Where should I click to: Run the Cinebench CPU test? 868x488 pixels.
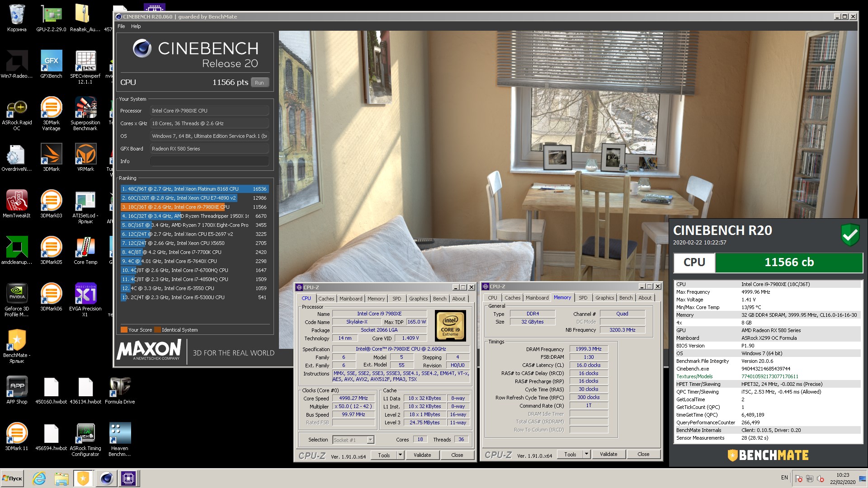click(259, 82)
